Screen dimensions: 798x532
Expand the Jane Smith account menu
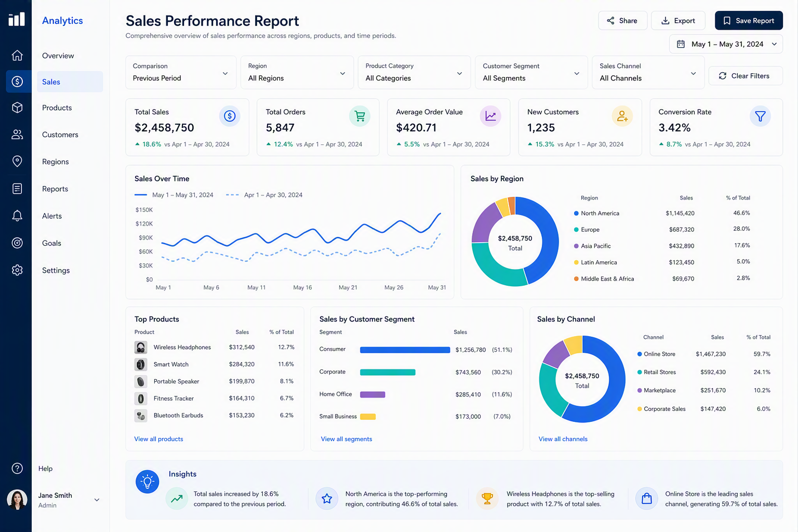click(97, 500)
